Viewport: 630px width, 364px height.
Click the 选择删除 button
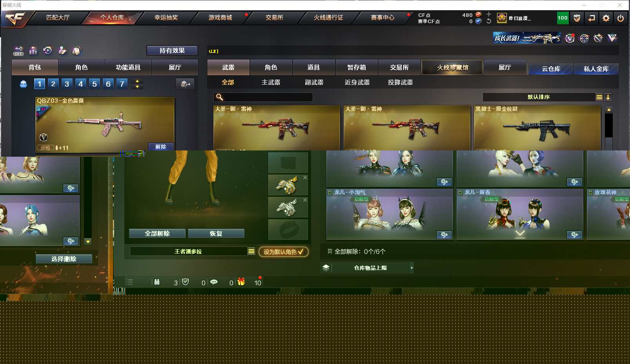click(64, 259)
